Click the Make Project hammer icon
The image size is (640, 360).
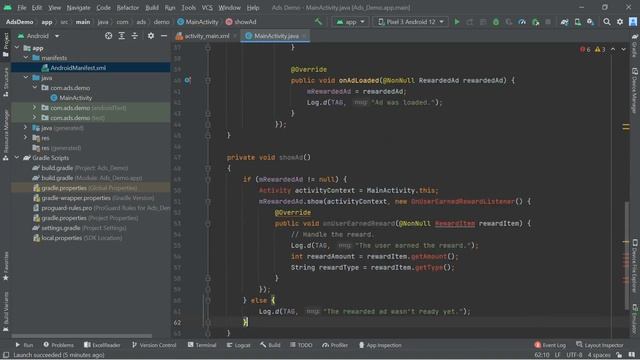(x=318, y=22)
